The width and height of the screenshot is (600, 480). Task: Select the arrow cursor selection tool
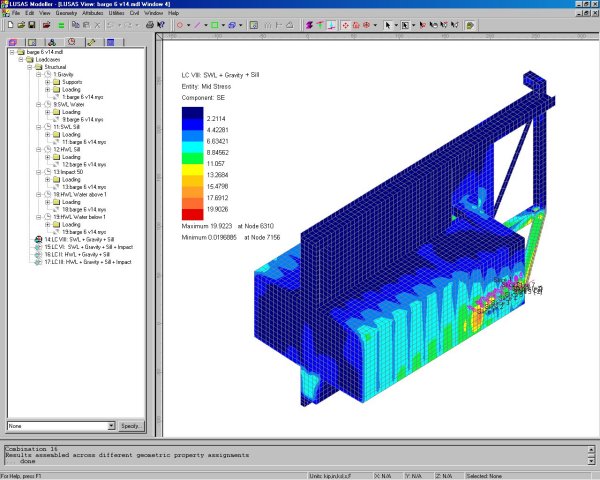pyautogui.click(x=386, y=24)
